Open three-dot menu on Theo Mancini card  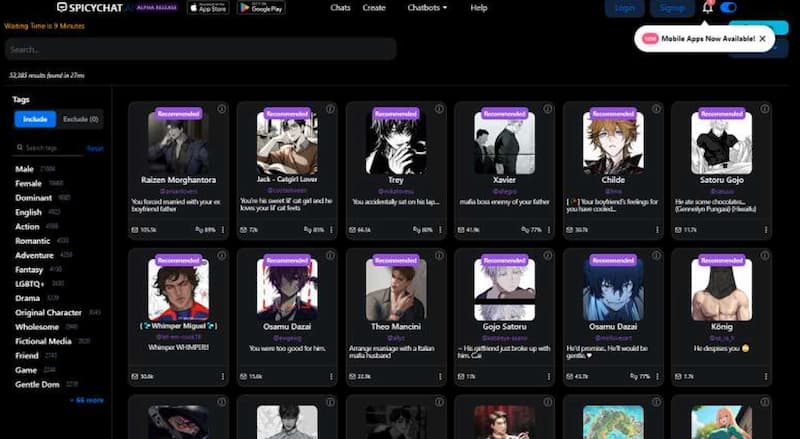click(x=440, y=376)
